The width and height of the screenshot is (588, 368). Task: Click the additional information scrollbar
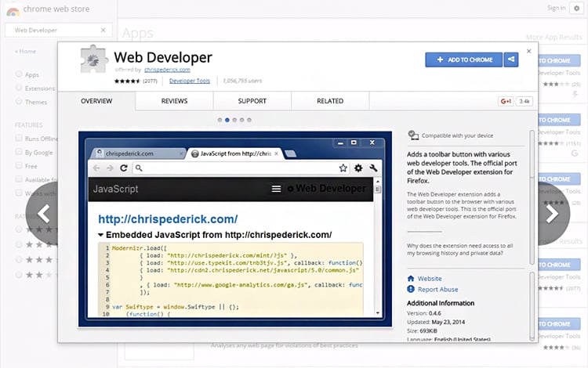[532, 306]
